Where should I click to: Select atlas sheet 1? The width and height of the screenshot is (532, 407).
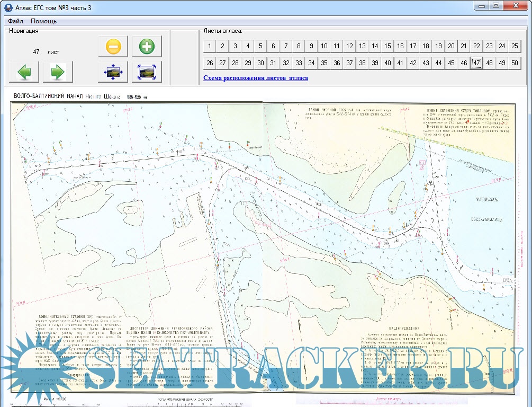click(210, 46)
